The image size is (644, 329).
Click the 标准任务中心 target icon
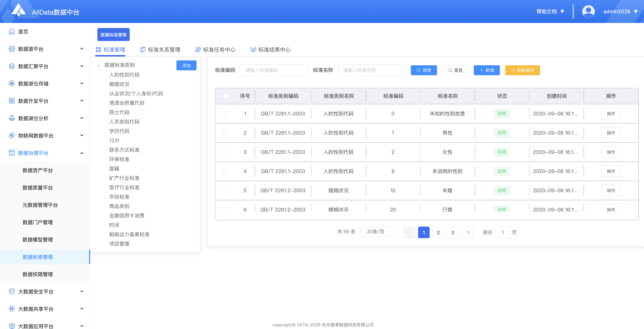tap(198, 50)
